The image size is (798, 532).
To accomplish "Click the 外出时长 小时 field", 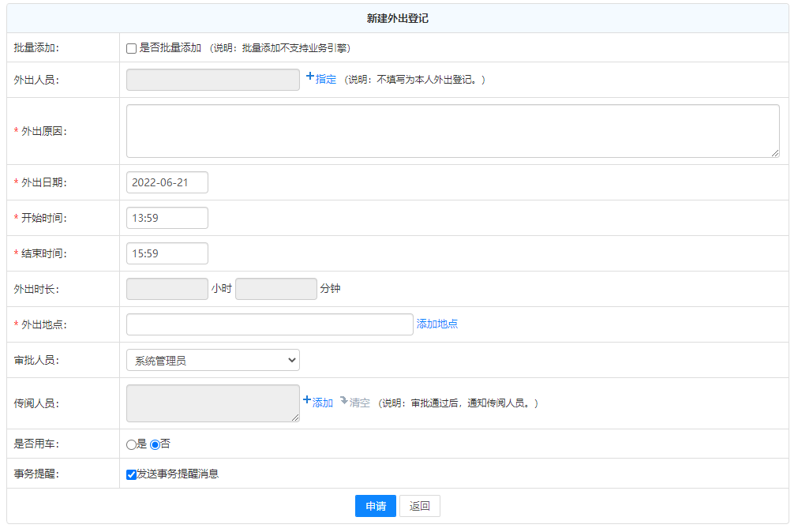I will 167,289.
